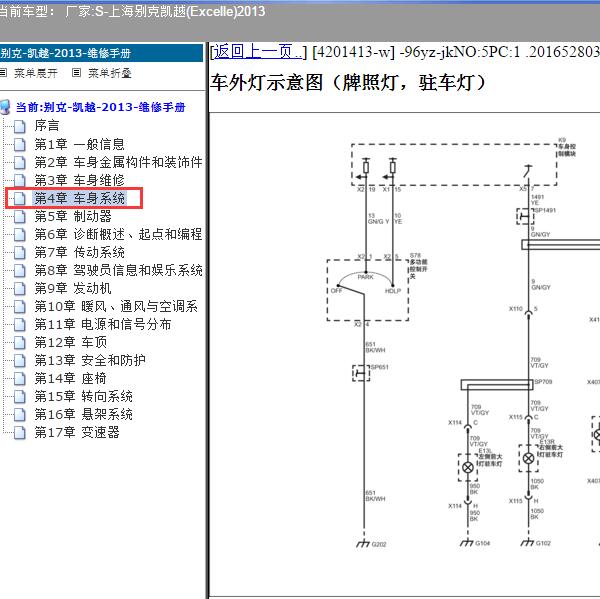600x599 pixels.
Task: Open 第12章 车顶
Action: (71, 342)
